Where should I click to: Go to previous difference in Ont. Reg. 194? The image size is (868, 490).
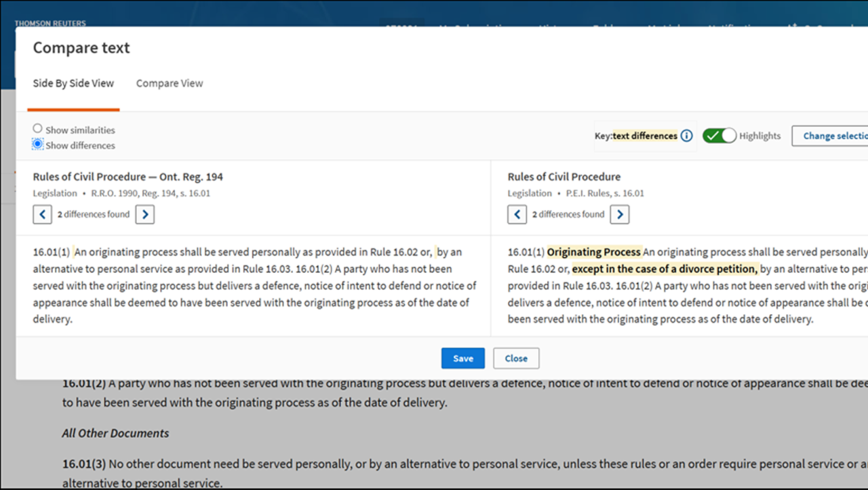[42, 215]
